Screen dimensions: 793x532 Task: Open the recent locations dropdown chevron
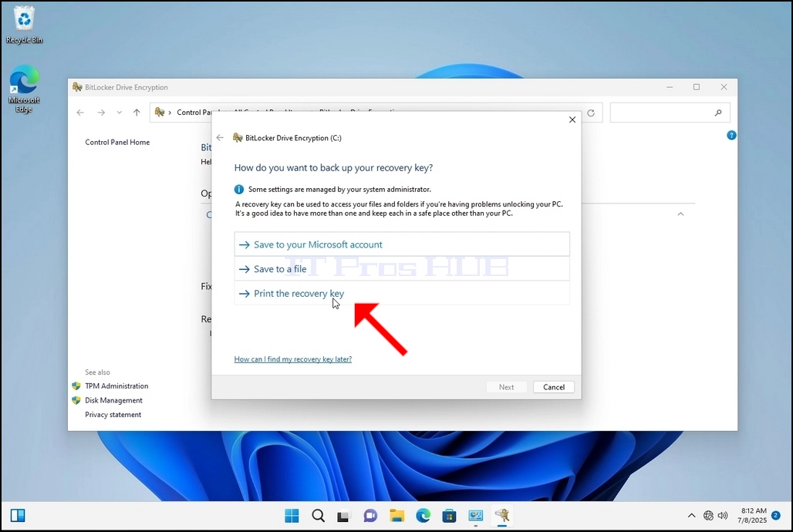120,113
